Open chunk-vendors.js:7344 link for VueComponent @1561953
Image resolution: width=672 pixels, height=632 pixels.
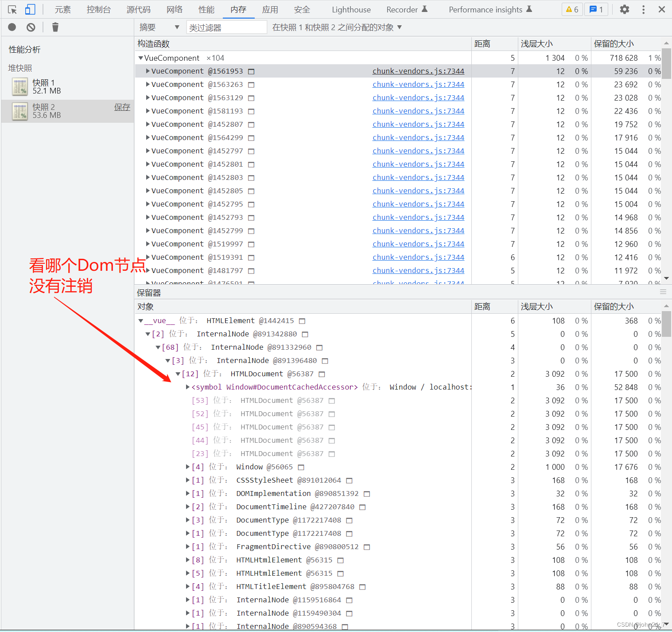(418, 71)
